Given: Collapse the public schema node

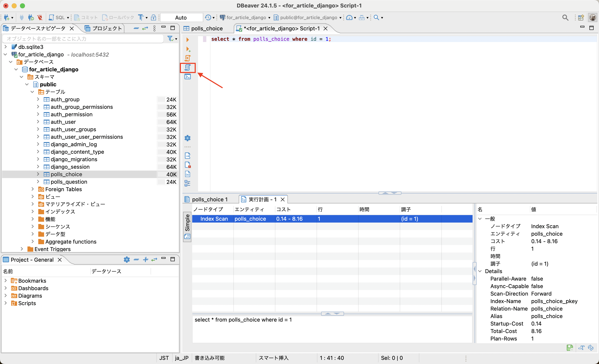Looking at the screenshot, I should (x=27, y=84).
